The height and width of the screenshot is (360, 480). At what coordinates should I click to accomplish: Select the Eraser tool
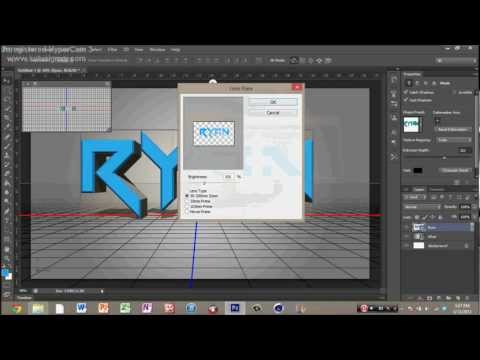point(7,174)
